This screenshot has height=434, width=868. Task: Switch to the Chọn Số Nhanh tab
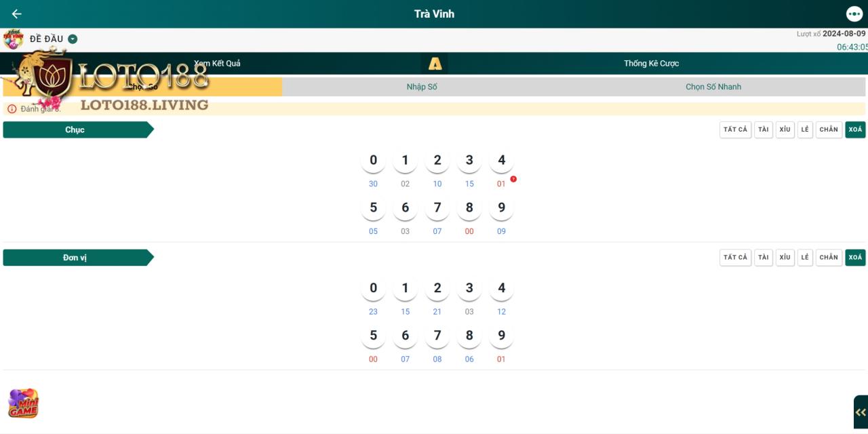[713, 87]
